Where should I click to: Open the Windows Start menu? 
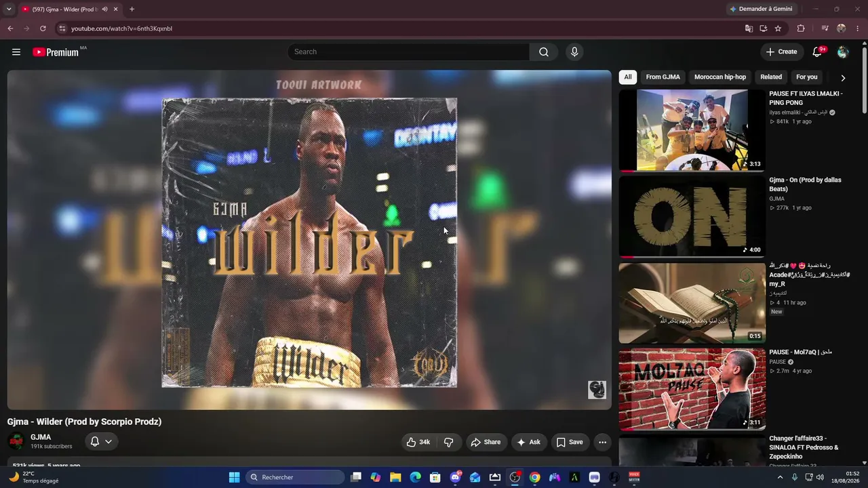point(234,477)
